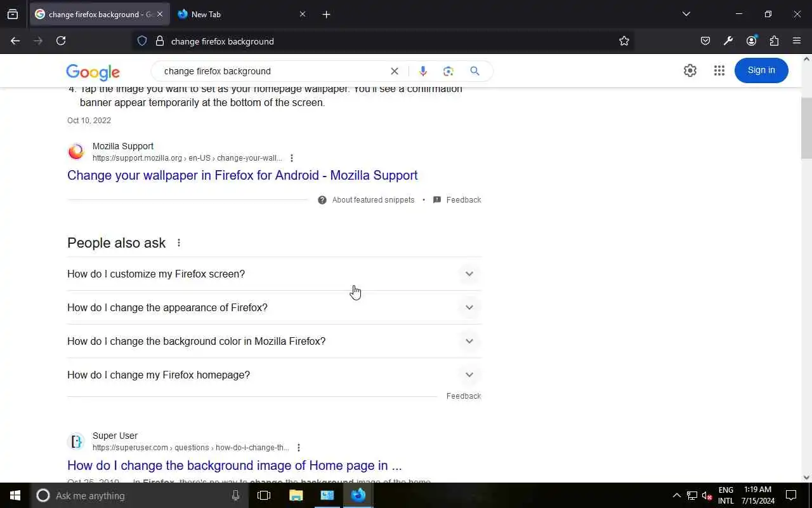Open Firefox application hamburger menu

[797, 41]
